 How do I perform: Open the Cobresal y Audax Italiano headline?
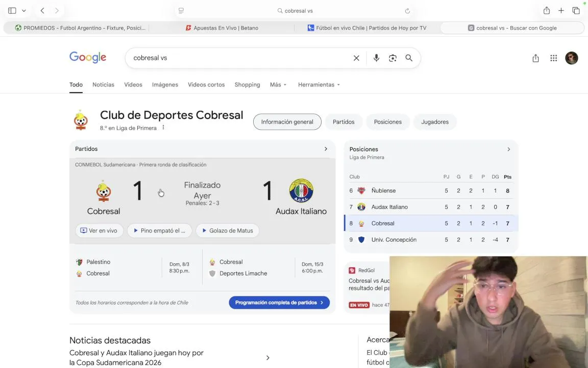[x=136, y=357]
